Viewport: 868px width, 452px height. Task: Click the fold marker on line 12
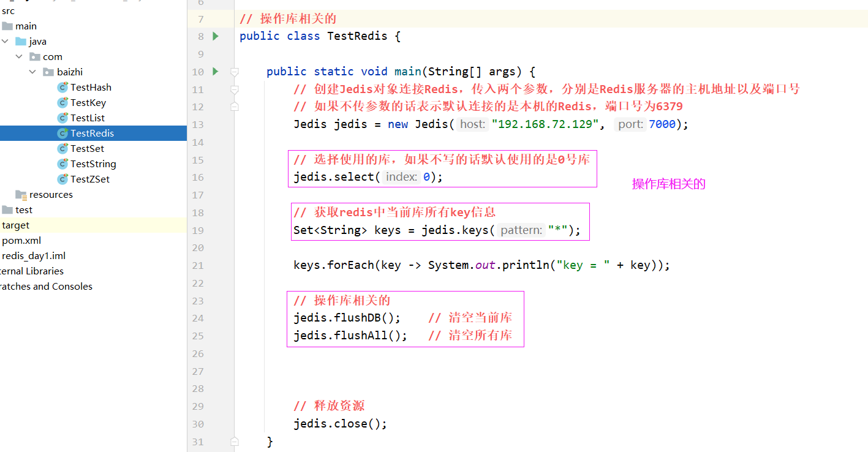(x=234, y=107)
